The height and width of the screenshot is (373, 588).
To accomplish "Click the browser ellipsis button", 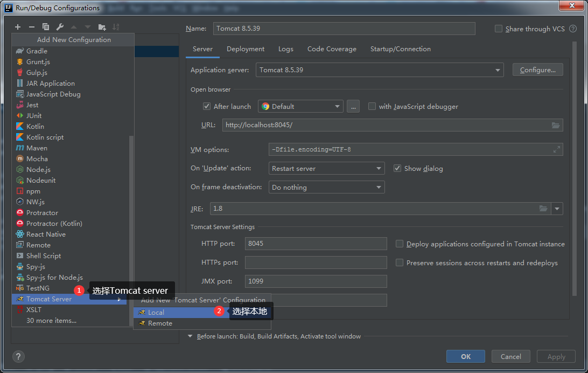I will (x=353, y=106).
